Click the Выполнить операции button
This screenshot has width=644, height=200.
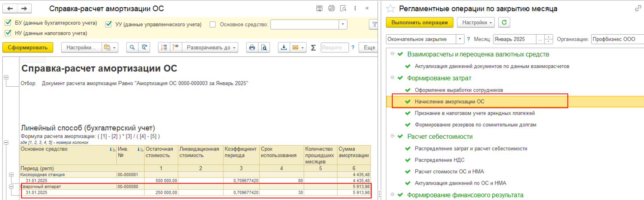419,23
